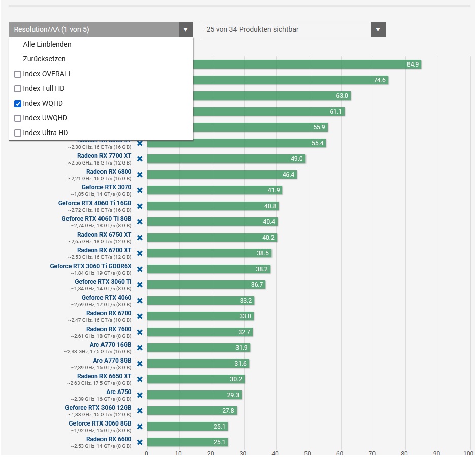Open the Radeon RX 6750 XT link

105,235
